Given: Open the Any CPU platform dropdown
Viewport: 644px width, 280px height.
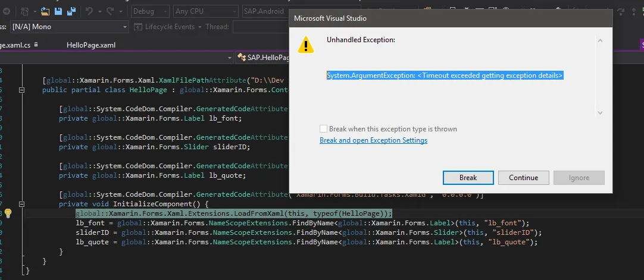Looking at the screenshot, I should tap(206, 11).
